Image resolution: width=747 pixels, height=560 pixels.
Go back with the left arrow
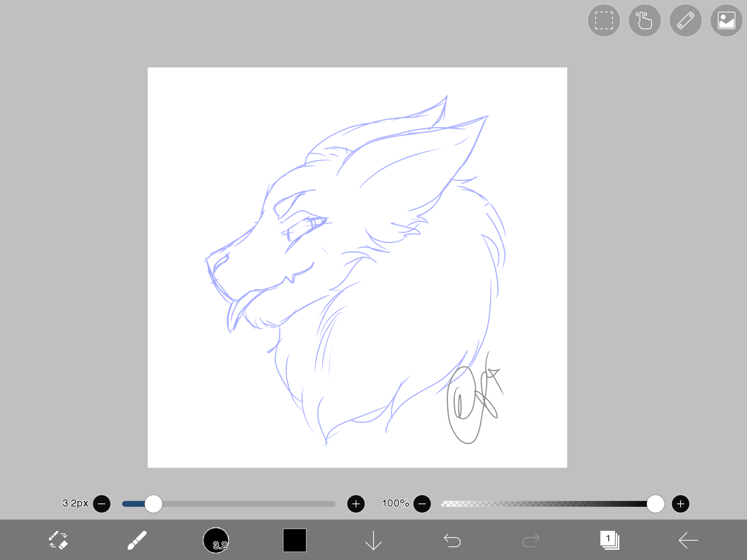click(688, 540)
